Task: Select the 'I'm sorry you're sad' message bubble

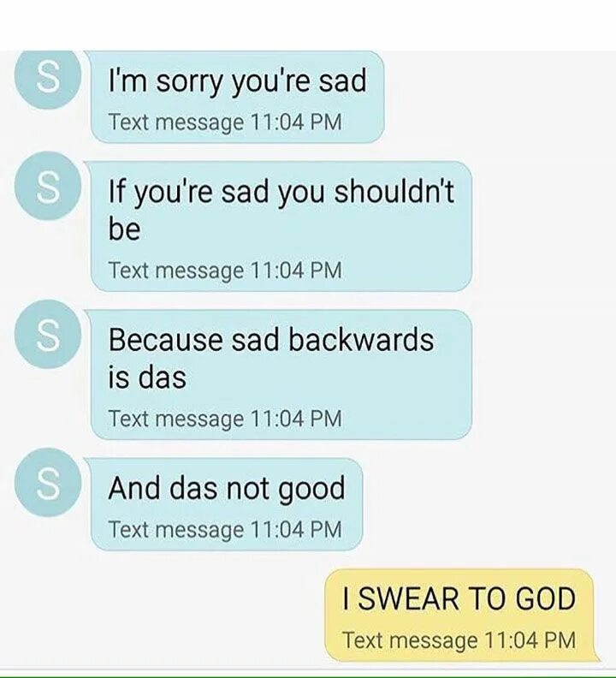Action: coord(237,97)
